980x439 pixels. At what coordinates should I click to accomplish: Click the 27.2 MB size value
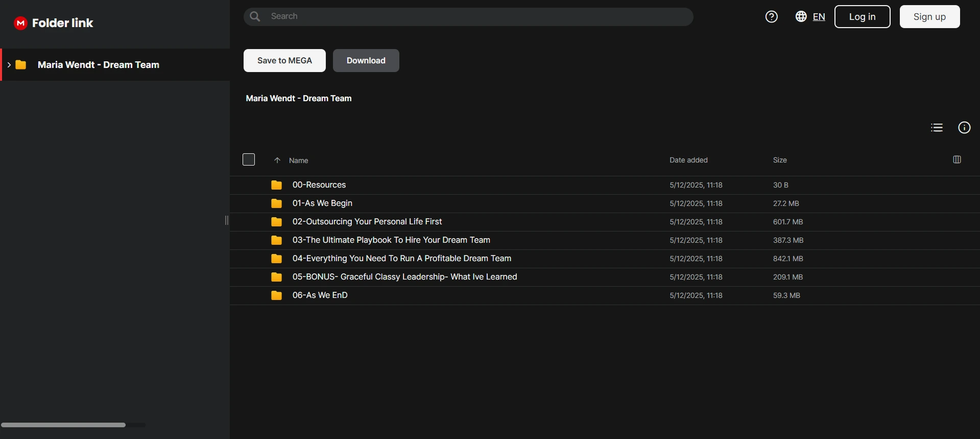tap(786, 203)
